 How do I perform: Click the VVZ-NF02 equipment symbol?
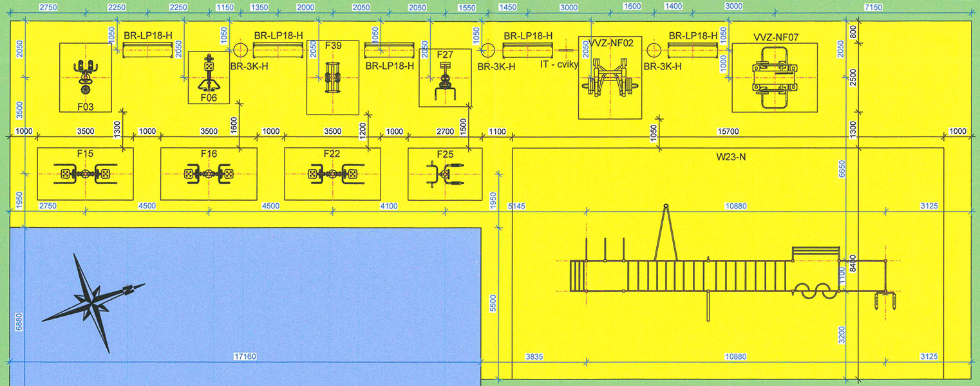pos(610,77)
